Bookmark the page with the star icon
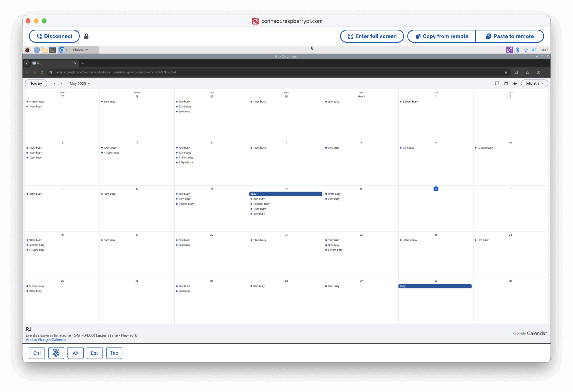This screenshot has height=392, width=573. pos(506,72)
